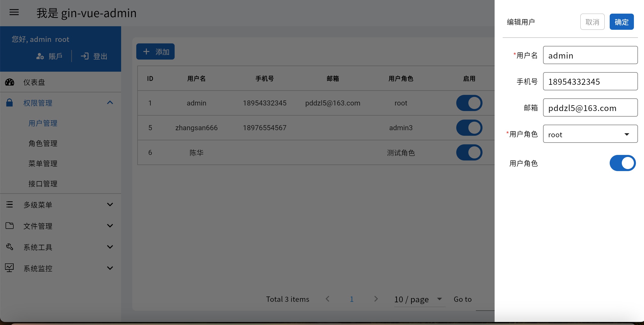Image resolution: width=644 pixels, height=325 pixels.
Task: Click the dashboard gauge icon
Action: point(10,82)
